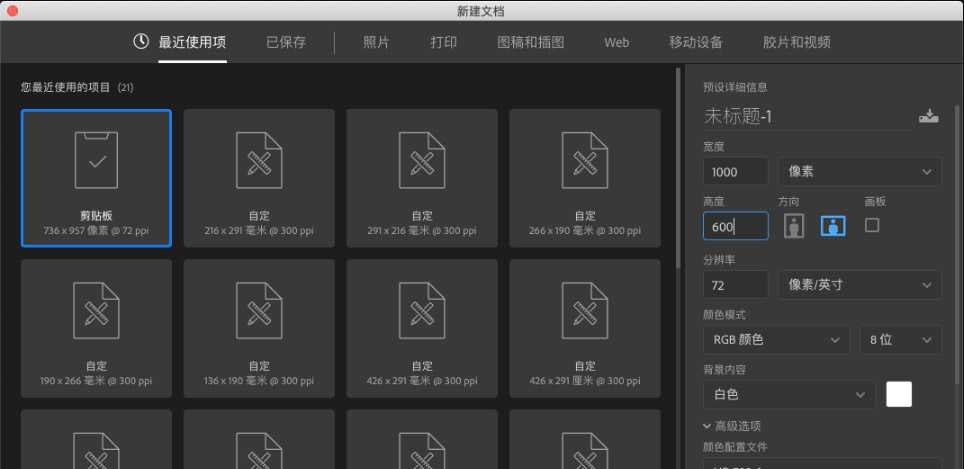Open the RGB 颜色 color mode dropdown
The image size is (964, 469).
776,340
